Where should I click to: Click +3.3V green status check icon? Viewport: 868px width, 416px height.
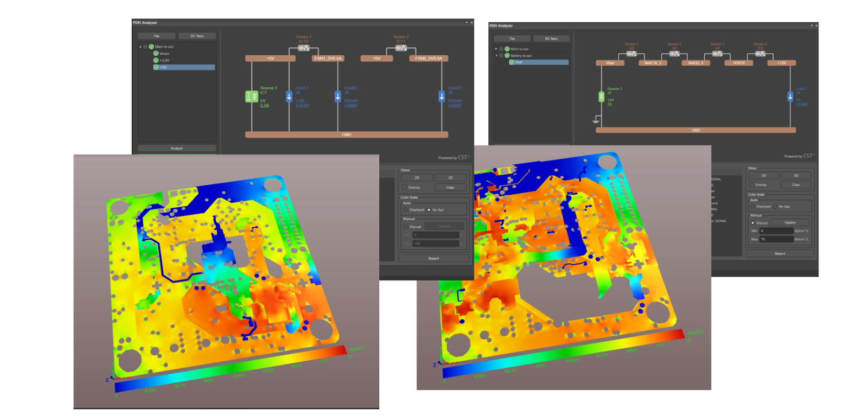(x=156, y=60)
